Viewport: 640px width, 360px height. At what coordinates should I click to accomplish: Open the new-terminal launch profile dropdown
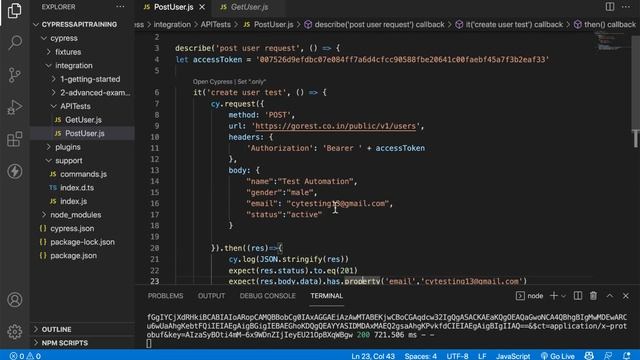[563, 296]
